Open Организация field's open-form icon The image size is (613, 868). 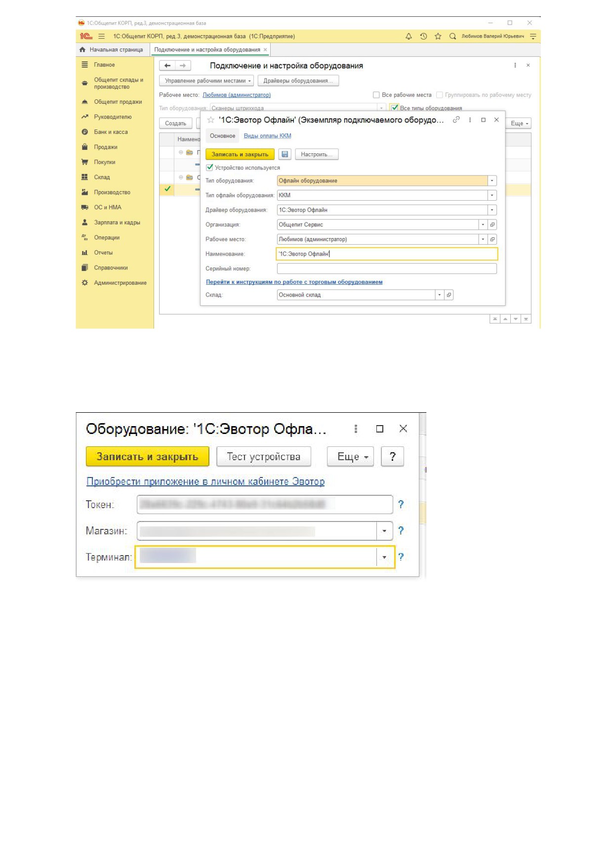[x=492, y=224]
